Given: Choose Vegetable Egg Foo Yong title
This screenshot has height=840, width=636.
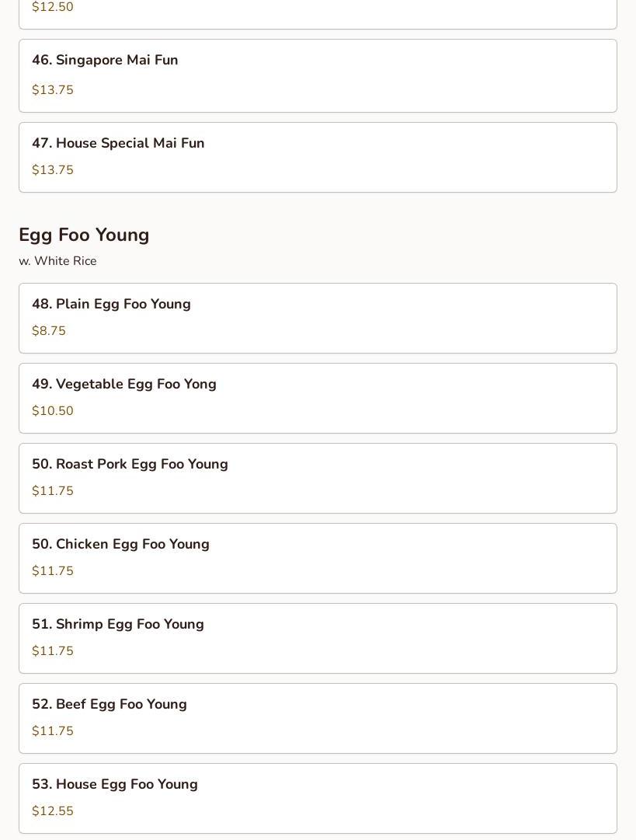Looking at the screenshot, I should 124,384.
